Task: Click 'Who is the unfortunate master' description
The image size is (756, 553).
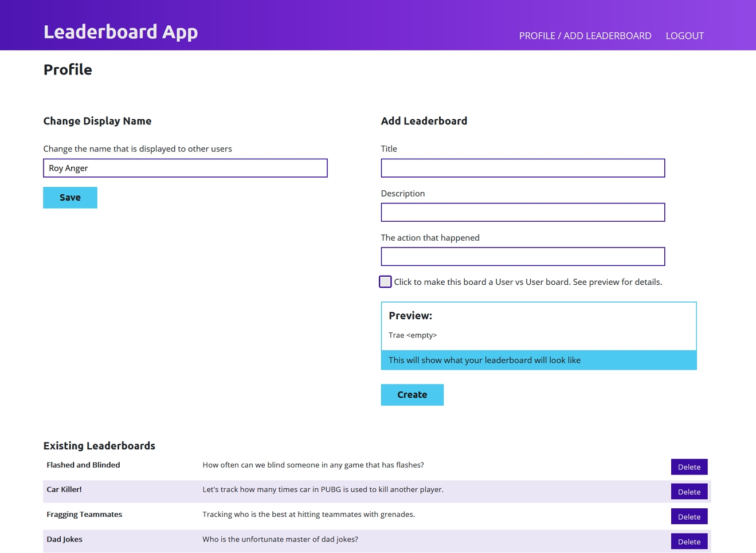Action: tap(280, 539)
